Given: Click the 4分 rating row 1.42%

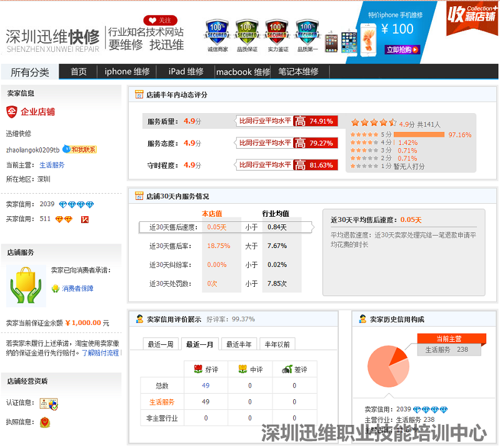Looking at the screenshot, I should (x=384, y=142).
